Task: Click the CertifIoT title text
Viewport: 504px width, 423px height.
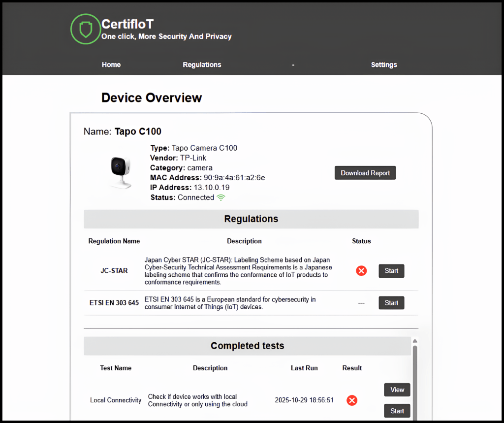Action: tap(127, 24)
